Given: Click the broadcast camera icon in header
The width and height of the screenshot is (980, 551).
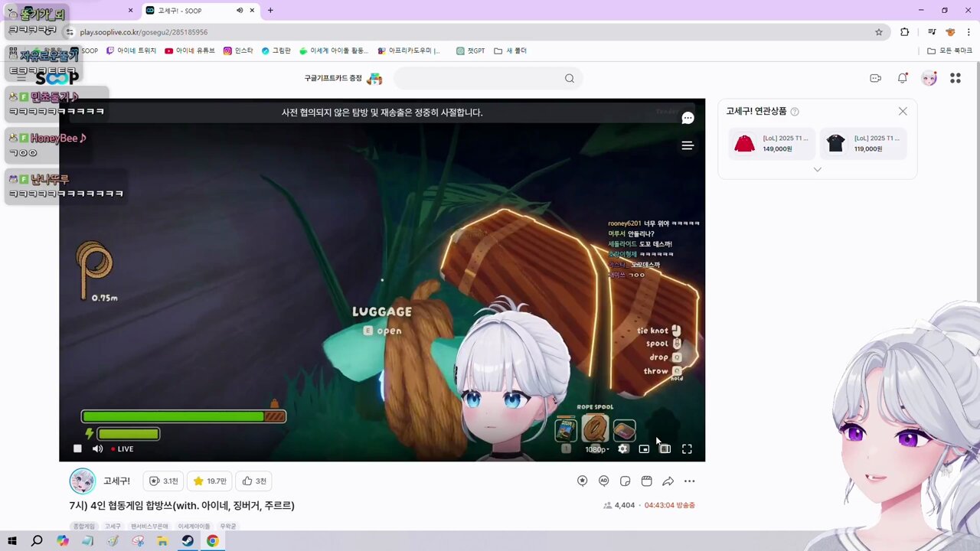Looking at the screenshot, I should tap(876, 78).
